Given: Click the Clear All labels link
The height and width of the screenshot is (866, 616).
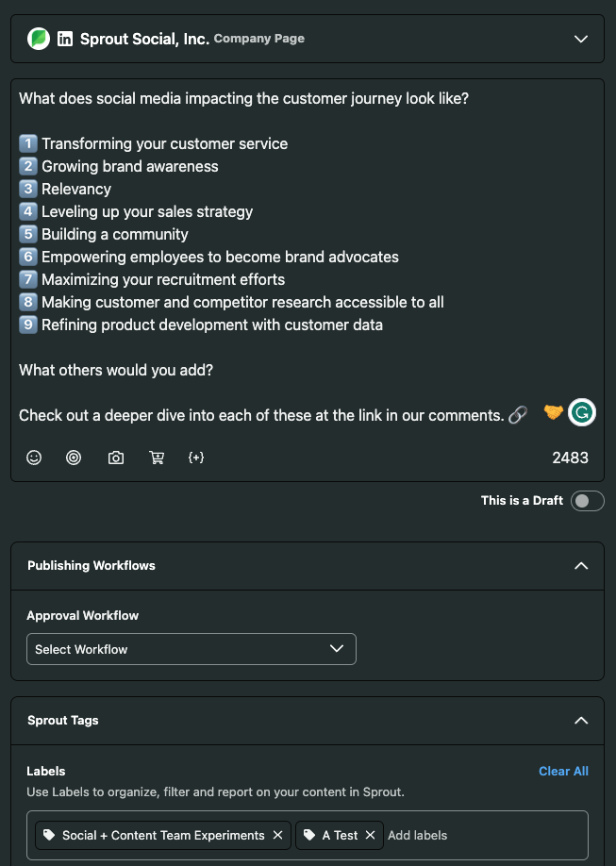Looking at the screenshot, I should pos(563,771).
